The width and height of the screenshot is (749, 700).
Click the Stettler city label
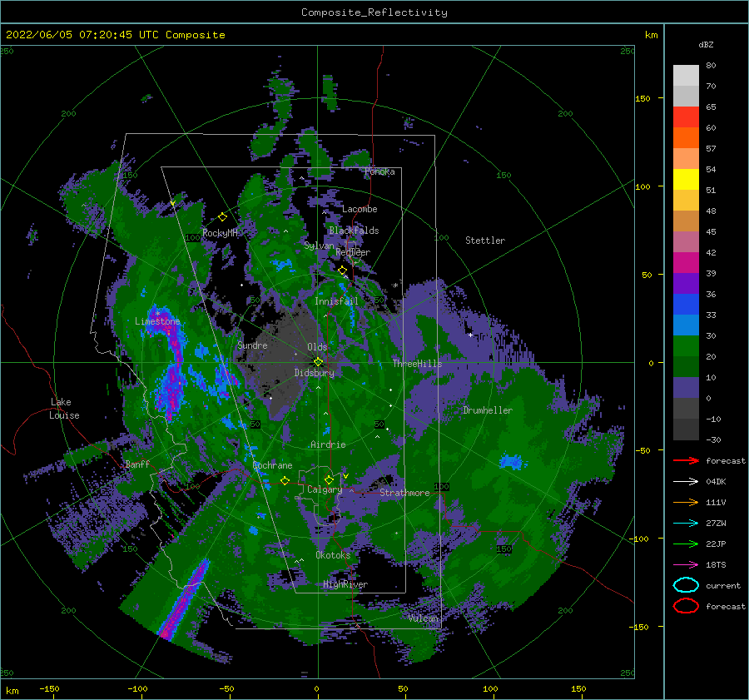485,241
